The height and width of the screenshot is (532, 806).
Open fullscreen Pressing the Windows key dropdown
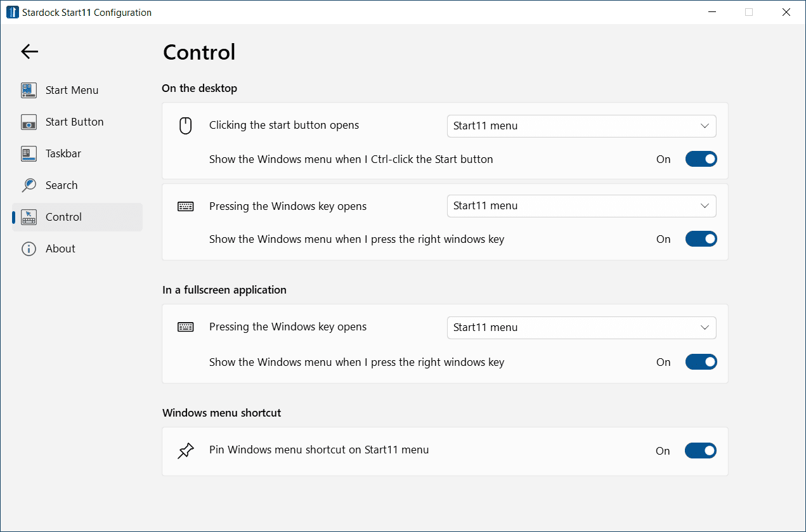(x=581, y=328)
